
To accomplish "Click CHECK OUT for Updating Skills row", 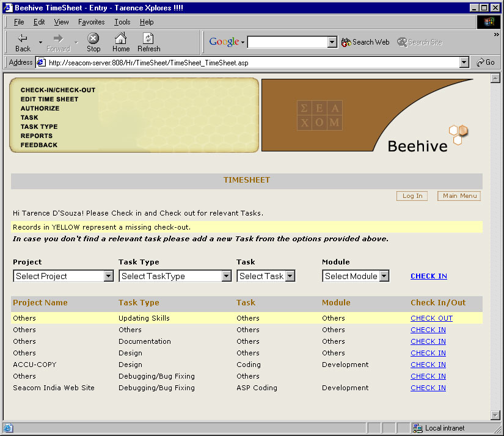I will click(x=431, y=318).
